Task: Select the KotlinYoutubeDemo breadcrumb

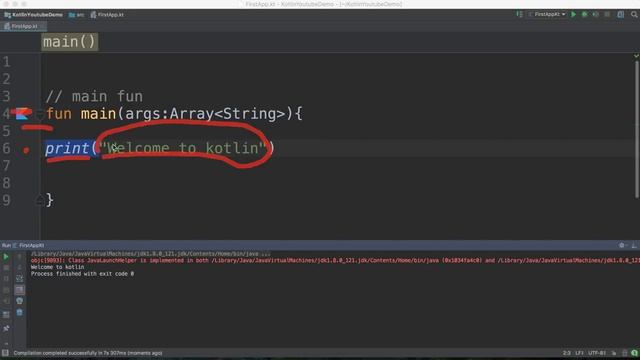Action: [33, 15]
